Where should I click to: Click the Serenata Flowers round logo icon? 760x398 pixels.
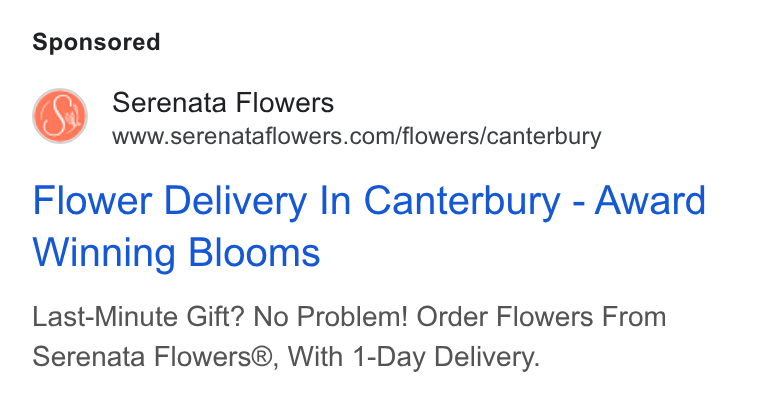click(x=60, y=116)
